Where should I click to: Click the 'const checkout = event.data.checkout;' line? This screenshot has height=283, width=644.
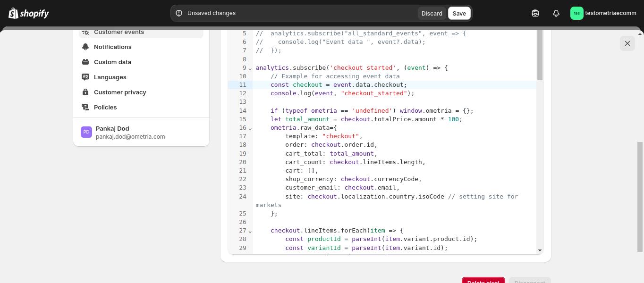pos(339,85)
